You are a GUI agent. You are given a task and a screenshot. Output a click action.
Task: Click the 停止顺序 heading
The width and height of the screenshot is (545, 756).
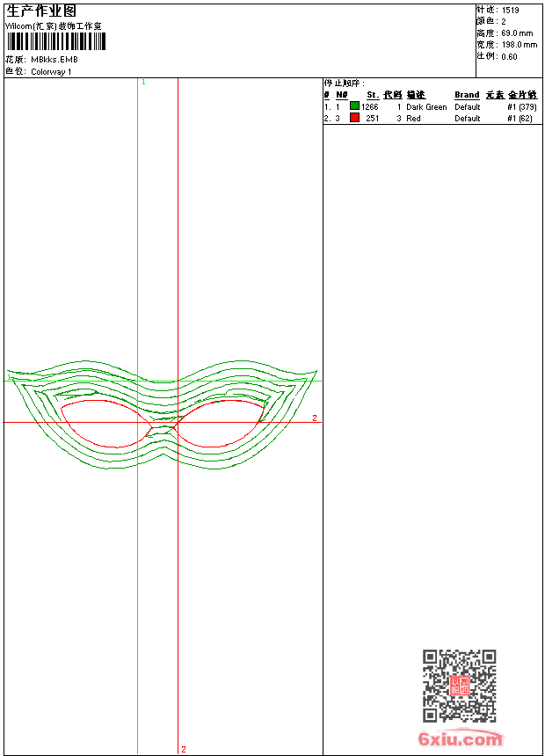click(x=345, y=84)
